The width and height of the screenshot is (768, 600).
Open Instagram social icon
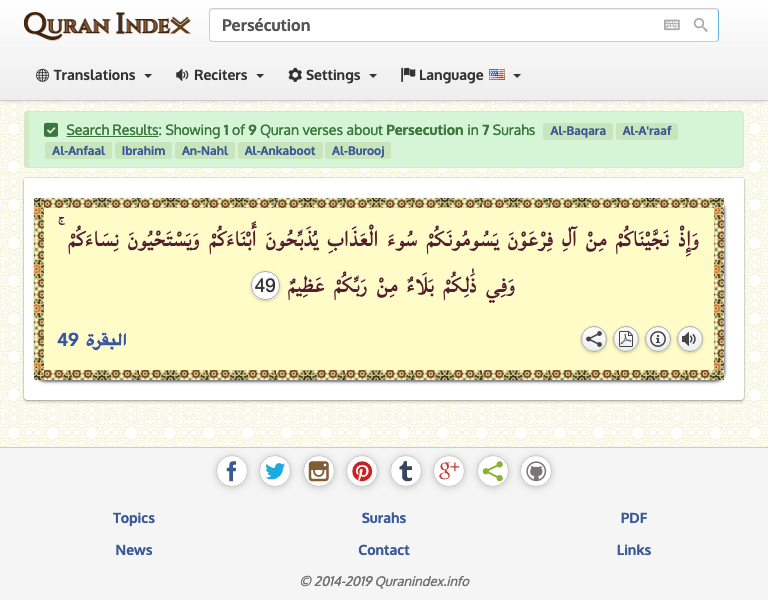318,471
